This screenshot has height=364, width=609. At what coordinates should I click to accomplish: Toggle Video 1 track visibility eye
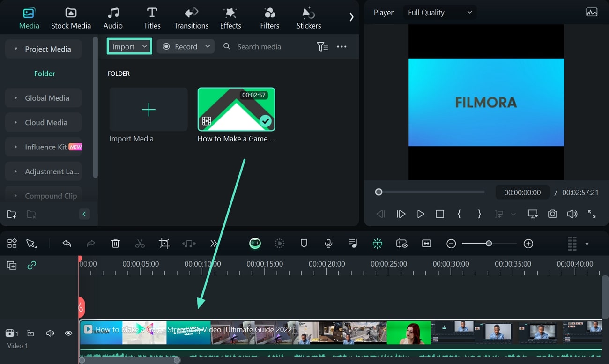68,334
